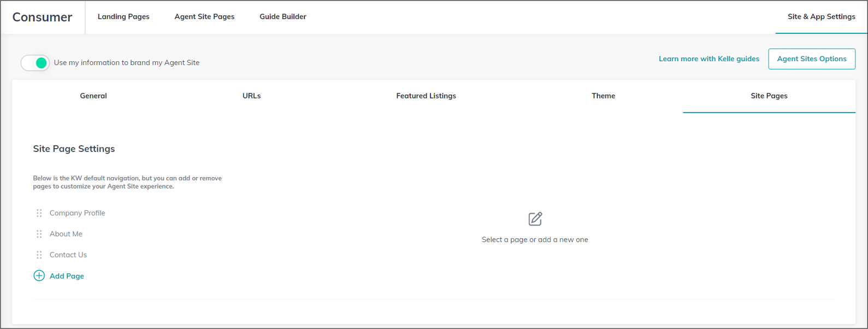Select Site & App Settings tab
Viewport: 868px width, 329px height.
tap(821, 16)
